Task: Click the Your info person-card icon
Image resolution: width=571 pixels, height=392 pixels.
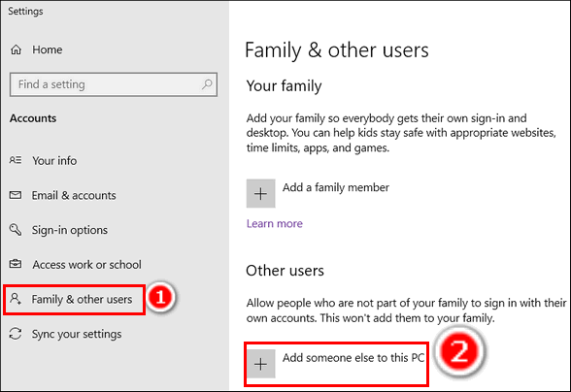Action: point(16,160)
